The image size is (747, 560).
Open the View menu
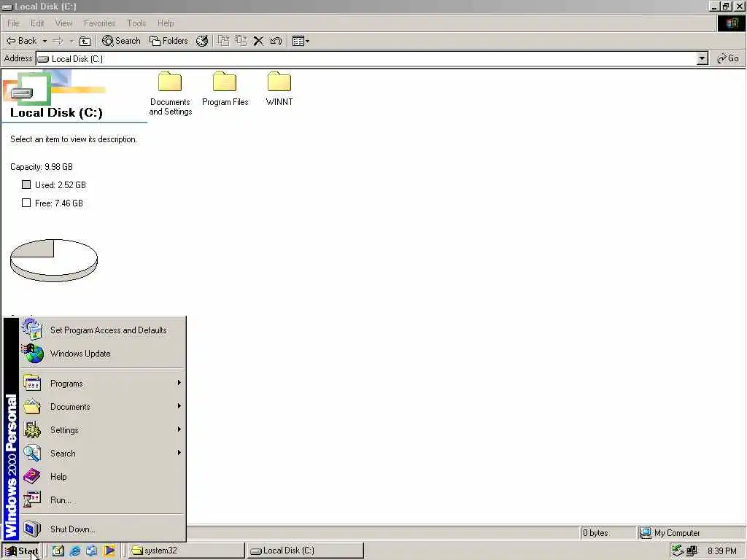63,23
